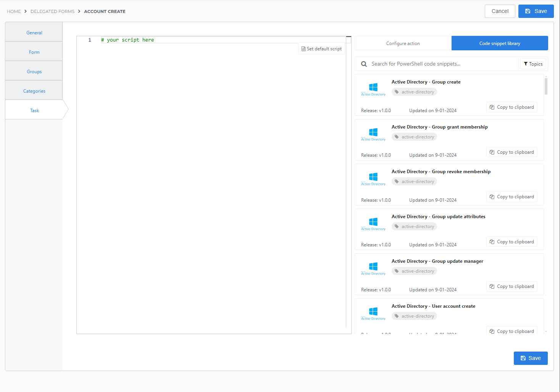This screenshot has width=560, height=392.
Task: Copy Group create snippet to clipboard
Action: (x=512, y=107)
